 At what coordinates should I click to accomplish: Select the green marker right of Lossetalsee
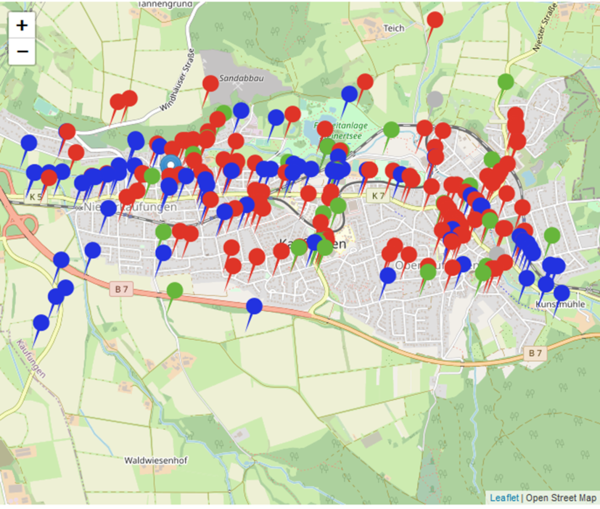[391, 130]
